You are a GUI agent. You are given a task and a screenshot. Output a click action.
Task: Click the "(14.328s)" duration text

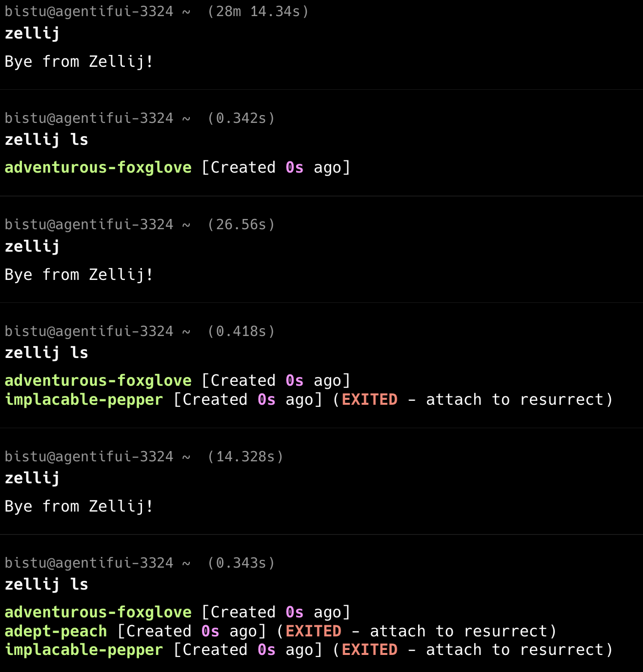[245, 456]
